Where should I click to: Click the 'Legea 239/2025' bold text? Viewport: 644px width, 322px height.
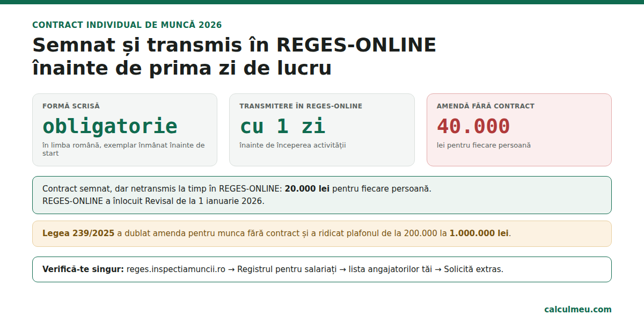(78, 233)
